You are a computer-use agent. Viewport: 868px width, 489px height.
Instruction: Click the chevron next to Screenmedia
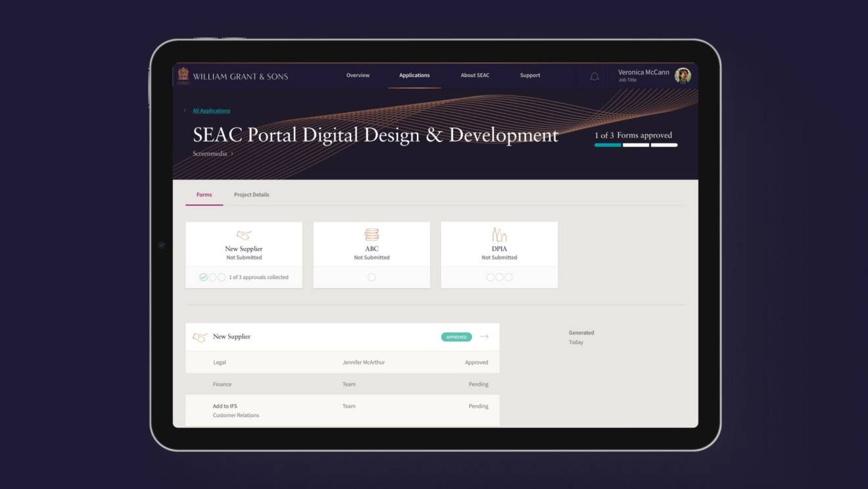click(232, 154)
